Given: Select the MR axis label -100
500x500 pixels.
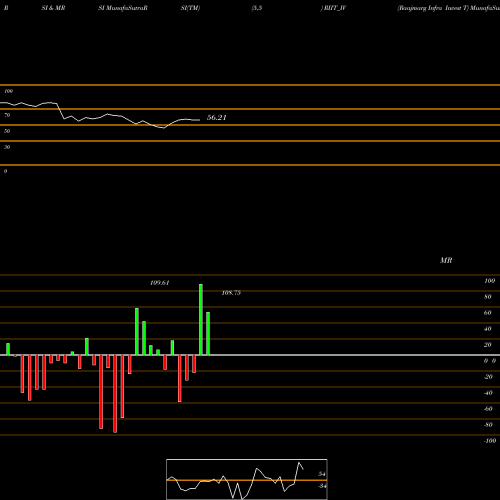Looking at the screenshot, I should [x=489, y=441].
